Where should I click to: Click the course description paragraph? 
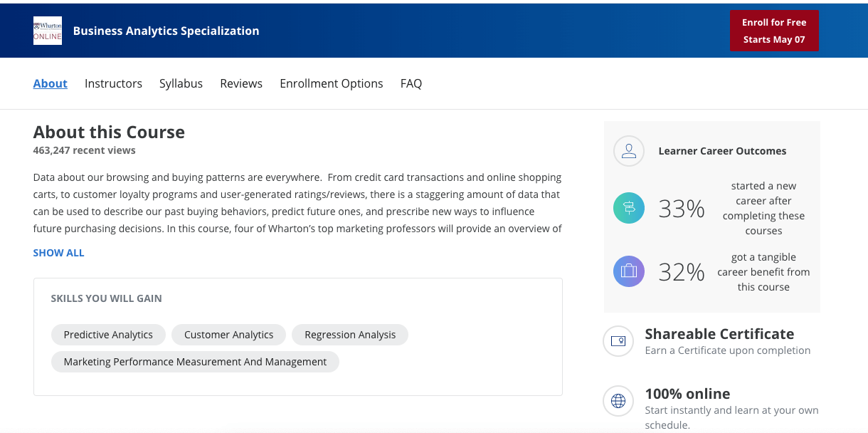[x=297, y=203]
